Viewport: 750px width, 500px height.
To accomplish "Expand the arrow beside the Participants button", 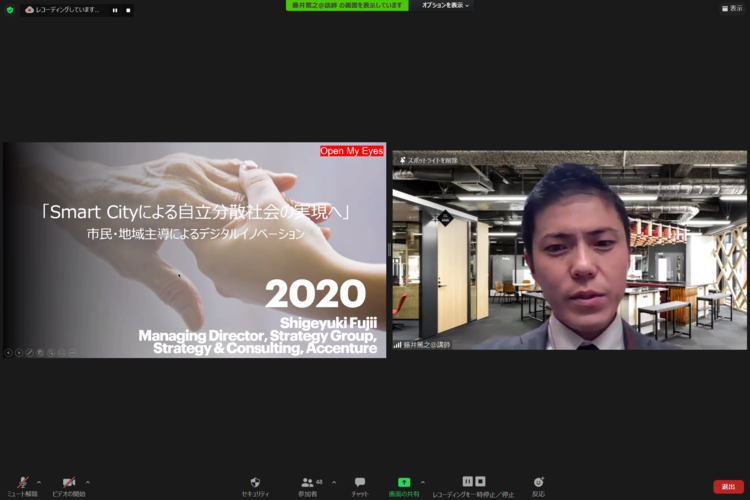I will [x=334, y=482].
